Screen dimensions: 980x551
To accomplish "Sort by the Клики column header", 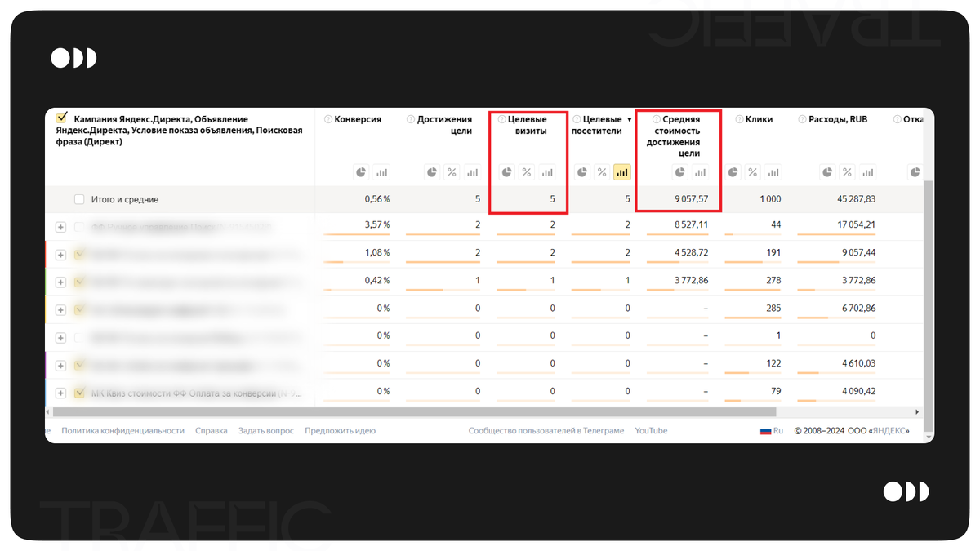I will [x=759, y=119].
